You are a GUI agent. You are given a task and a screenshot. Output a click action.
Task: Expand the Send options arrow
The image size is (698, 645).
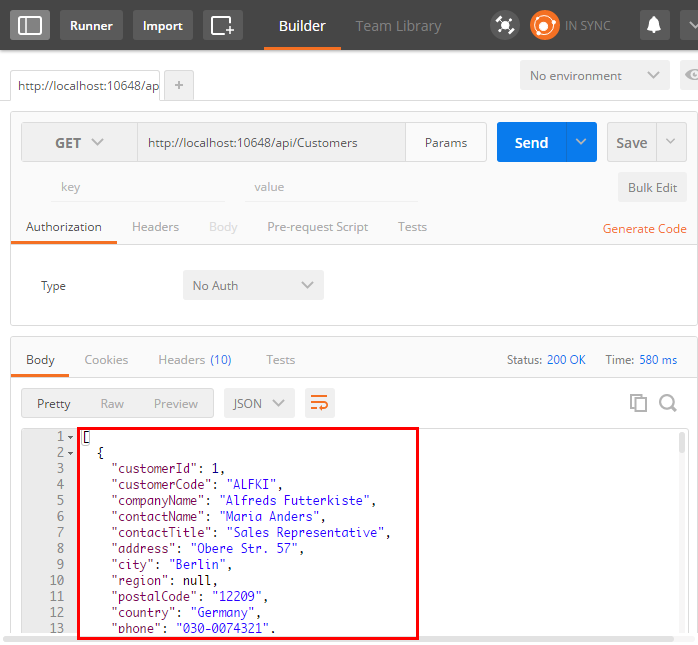[x=581, y=142]
